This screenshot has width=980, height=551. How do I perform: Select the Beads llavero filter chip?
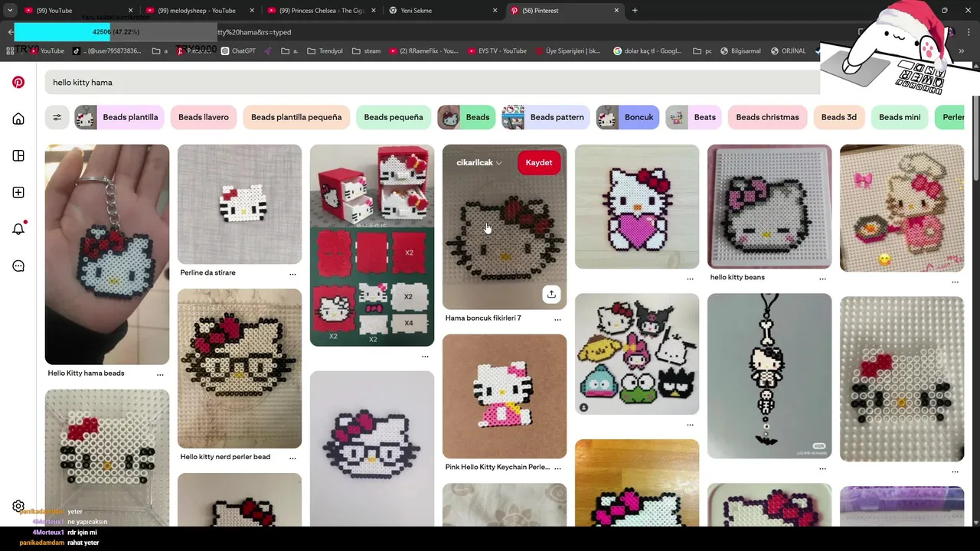(203, 117)
